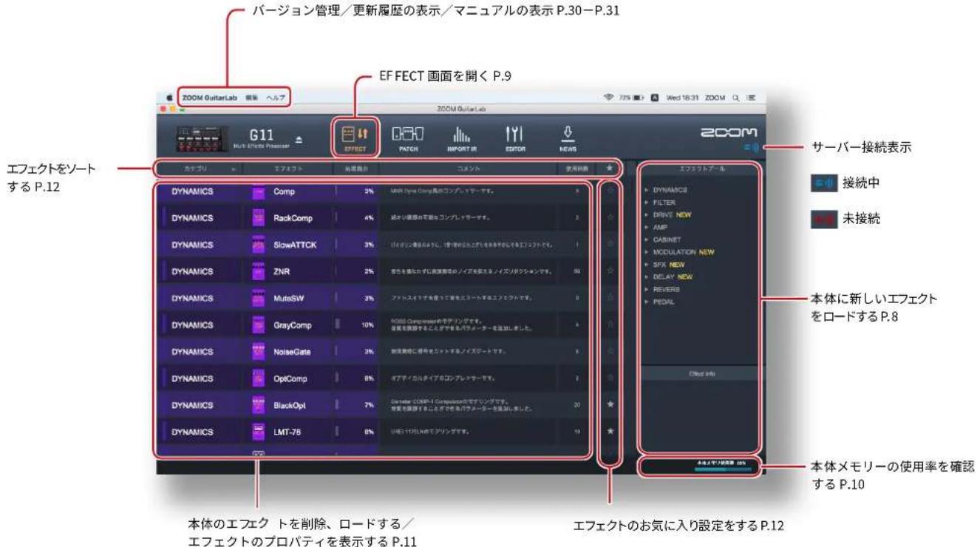This screenshot has height=547, width=980.
Task: Click the ZNR effect pedal icon
Action: [x=258, y=271]
